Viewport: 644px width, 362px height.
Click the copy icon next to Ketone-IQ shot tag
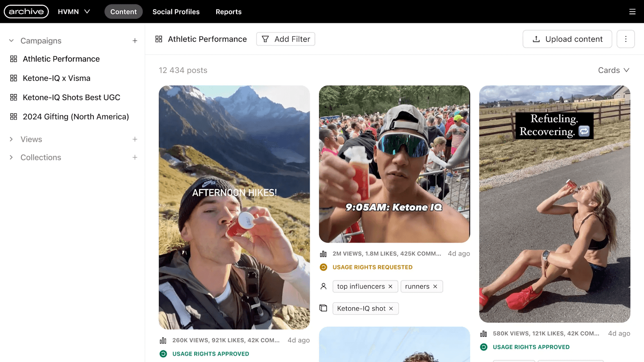tap(323, 308)
